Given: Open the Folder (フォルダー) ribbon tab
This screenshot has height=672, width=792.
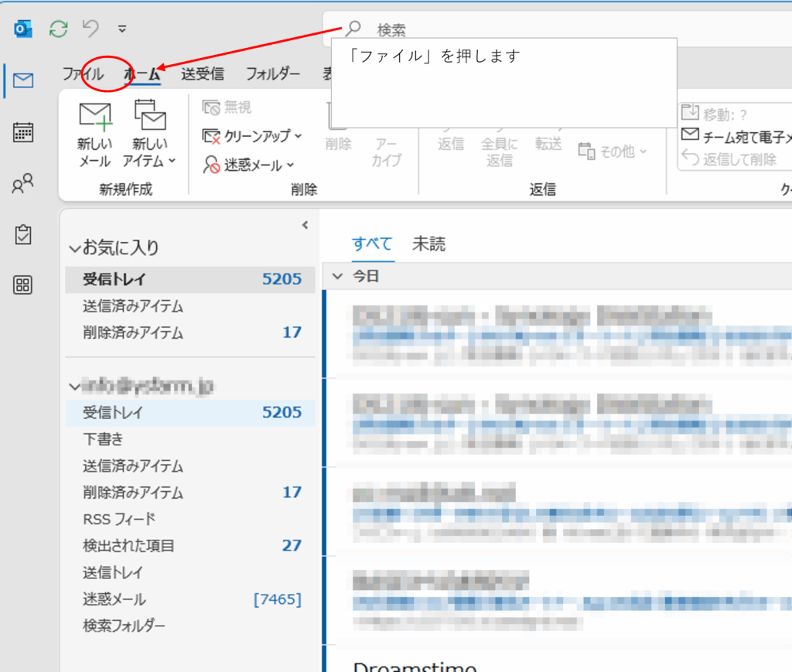Looking at the screenshot, I should [272, 74].
